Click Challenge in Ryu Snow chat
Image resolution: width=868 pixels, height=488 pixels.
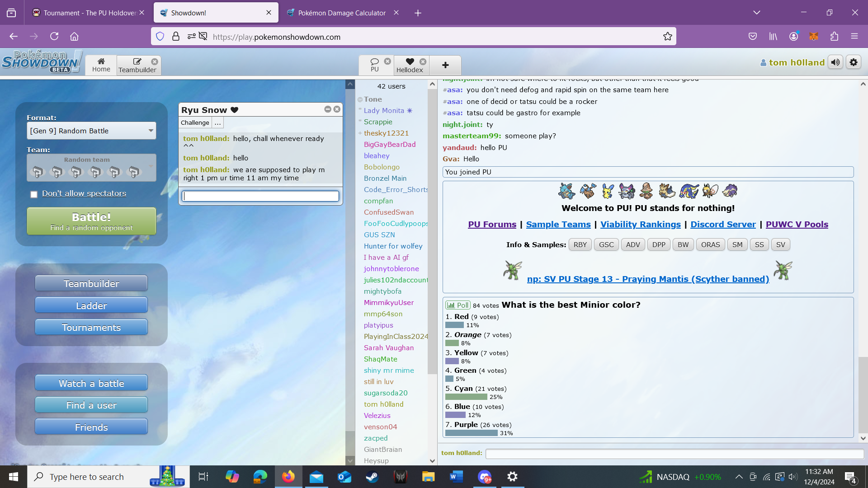pyautogui.click(x=195, y=122)
